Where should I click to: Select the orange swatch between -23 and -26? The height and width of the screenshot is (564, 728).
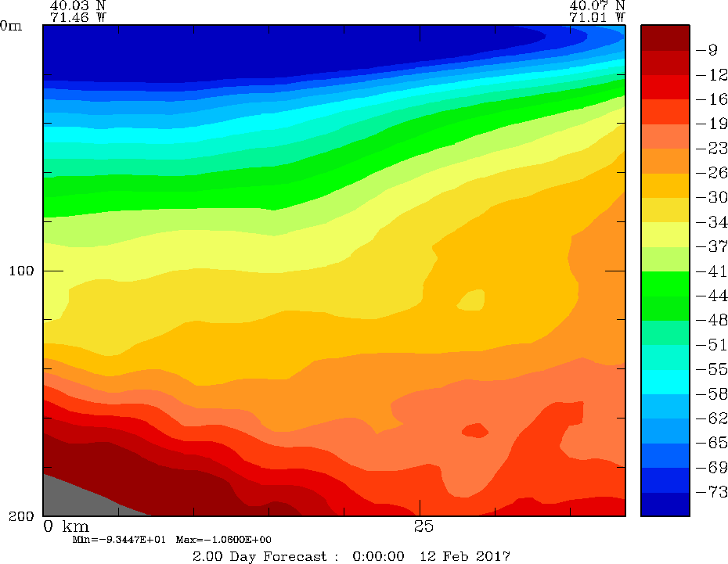coord(665,160)
